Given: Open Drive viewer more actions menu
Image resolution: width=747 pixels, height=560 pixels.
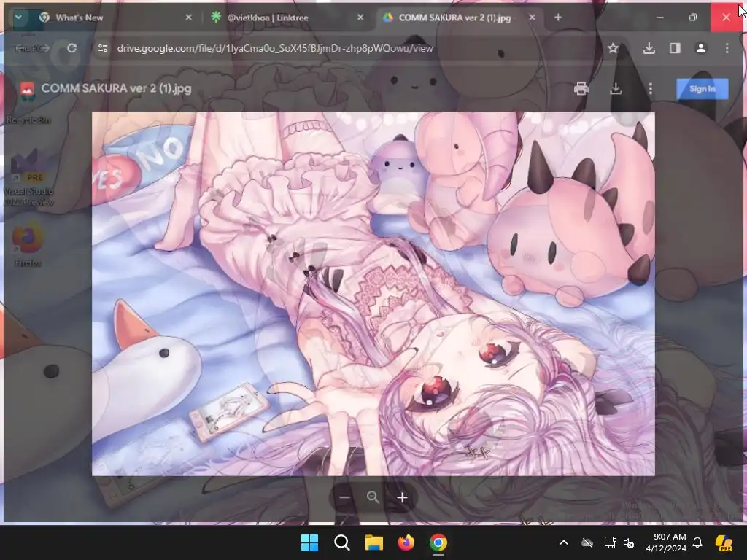Looking at the screenshot, I should tap(650, 88).
